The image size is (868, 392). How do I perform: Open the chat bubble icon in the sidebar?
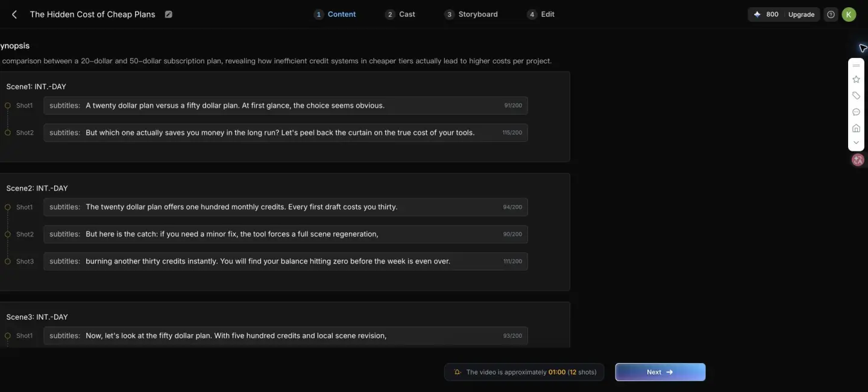(856, 112)
